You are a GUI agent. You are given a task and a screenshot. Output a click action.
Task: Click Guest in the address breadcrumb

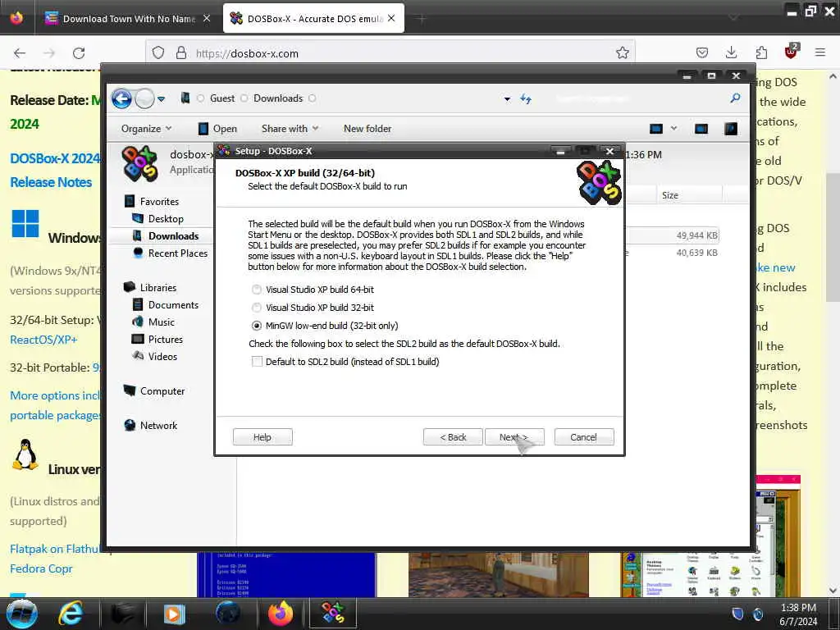coord(222,98)
